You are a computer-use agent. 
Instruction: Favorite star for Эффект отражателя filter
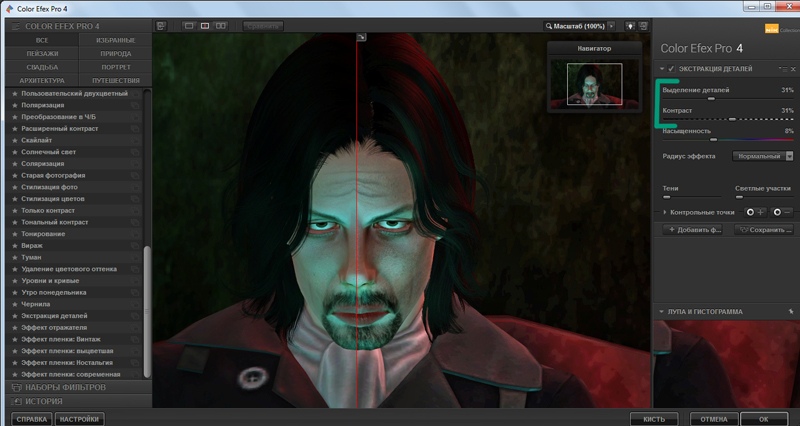(x=15, y=328)
